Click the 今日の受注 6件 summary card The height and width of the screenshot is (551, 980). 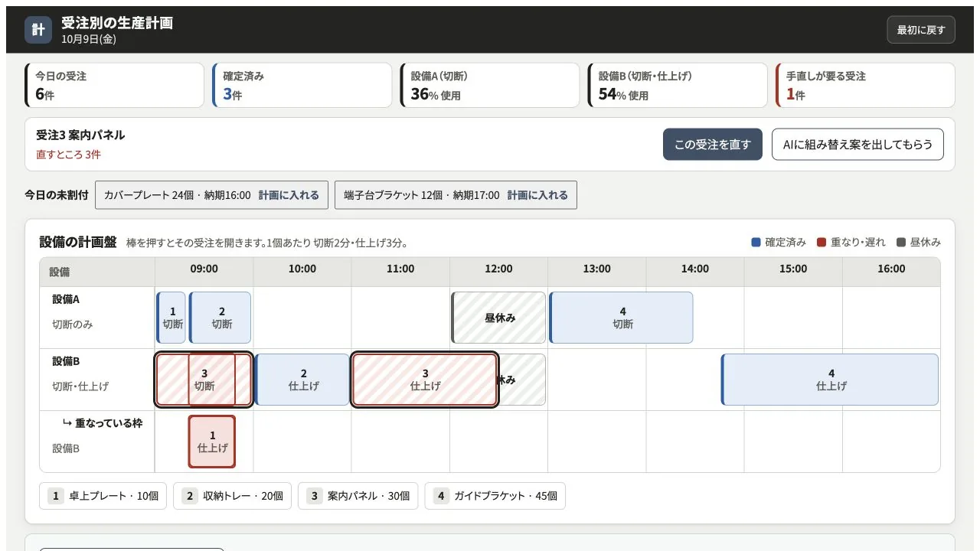pos(115,85)
